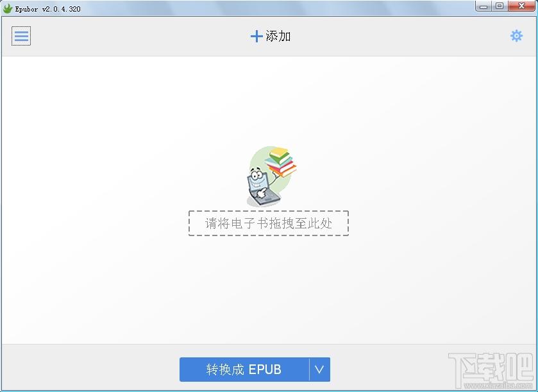The width and height of the screenshot is (538, 392).
Task: Open settings via the gear icon
Action: 516,36
